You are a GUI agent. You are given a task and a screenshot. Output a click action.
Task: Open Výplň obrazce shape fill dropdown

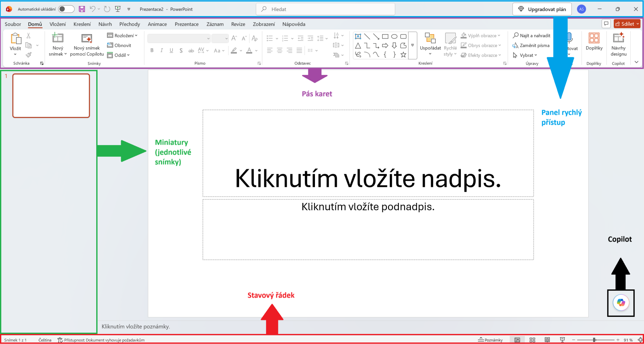[x=481, y=36]
